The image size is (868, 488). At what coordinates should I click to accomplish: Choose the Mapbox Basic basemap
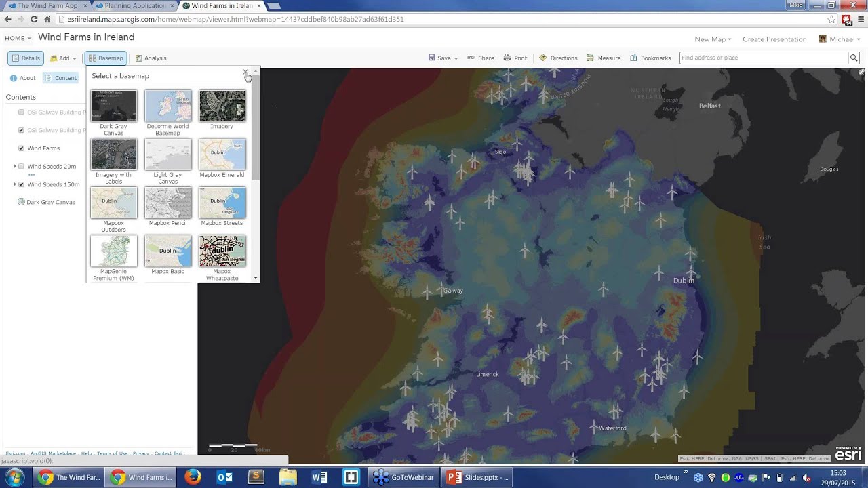point(168,251)
